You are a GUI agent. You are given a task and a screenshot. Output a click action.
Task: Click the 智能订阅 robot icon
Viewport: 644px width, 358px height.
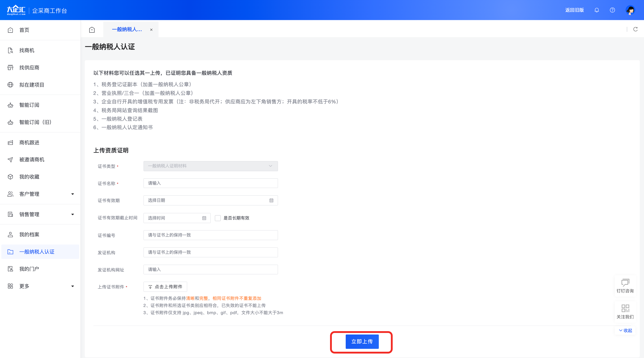tap(10, 105)
